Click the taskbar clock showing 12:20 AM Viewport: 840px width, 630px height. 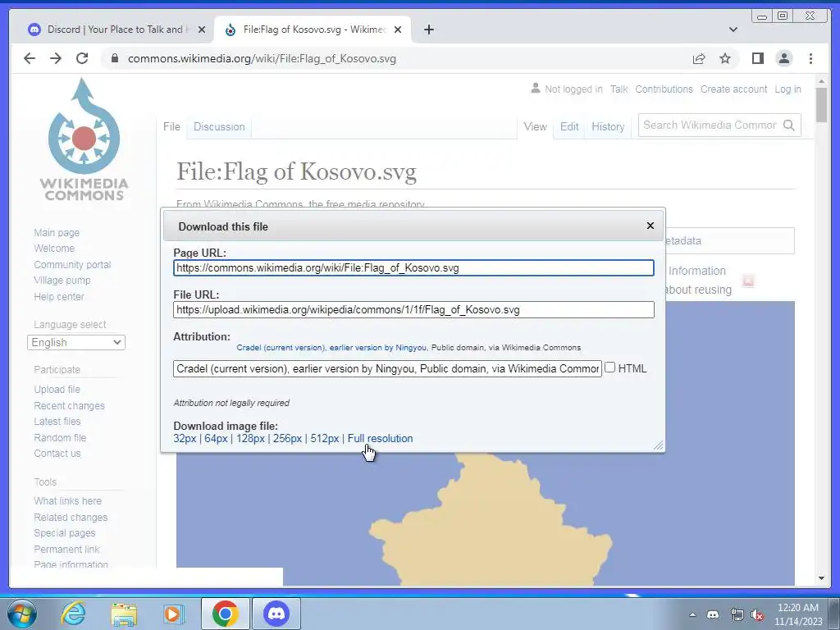797,614
